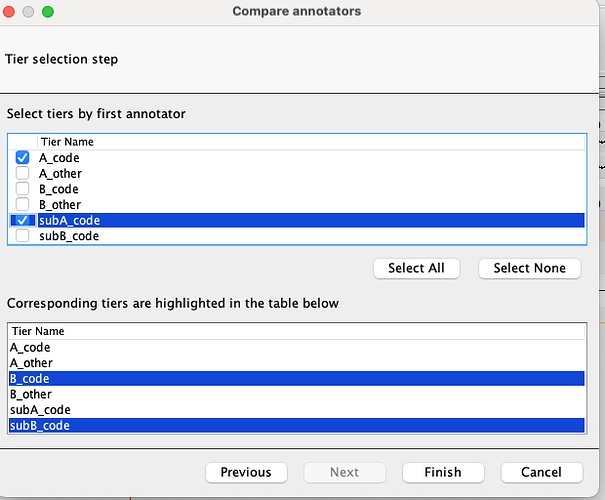Screen dimensions: 605x500
Task: Uncheck the subA_code tier checkbox
Action: click(x=23, y=220)
